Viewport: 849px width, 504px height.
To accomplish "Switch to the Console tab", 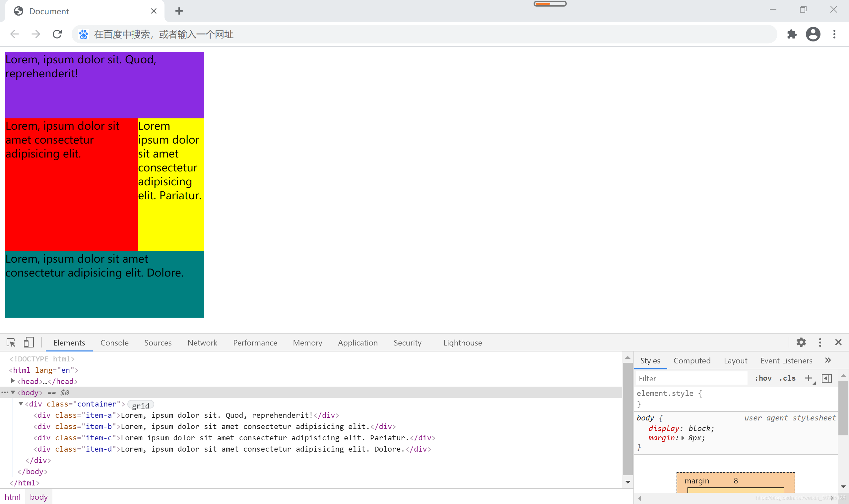I will [x=114, y=343].
